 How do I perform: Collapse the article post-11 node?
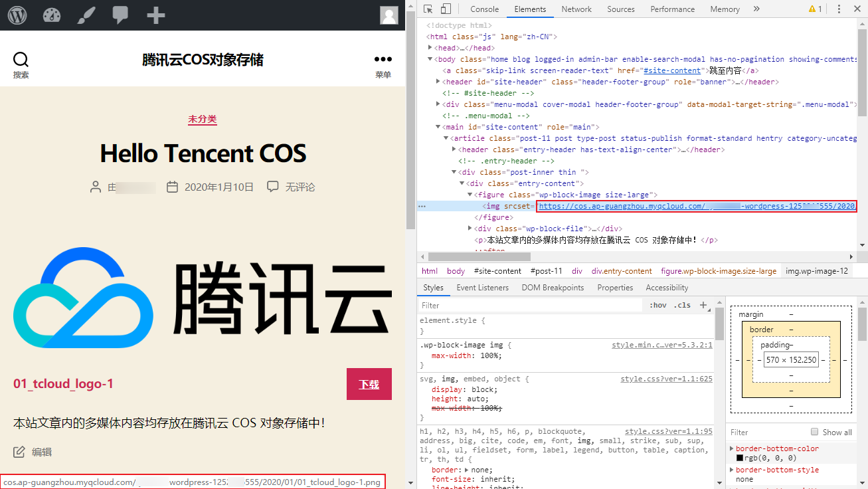[x=446, y=138]
